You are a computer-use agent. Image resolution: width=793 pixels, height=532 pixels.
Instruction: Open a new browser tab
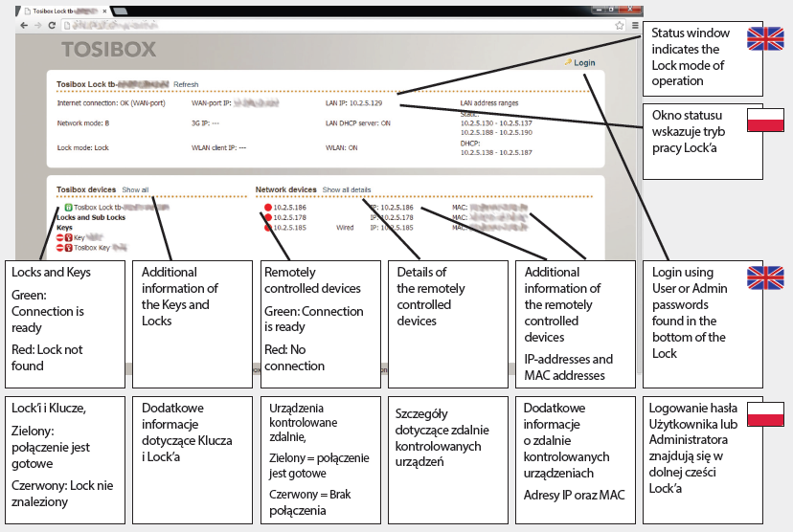(x=120, y=11)
